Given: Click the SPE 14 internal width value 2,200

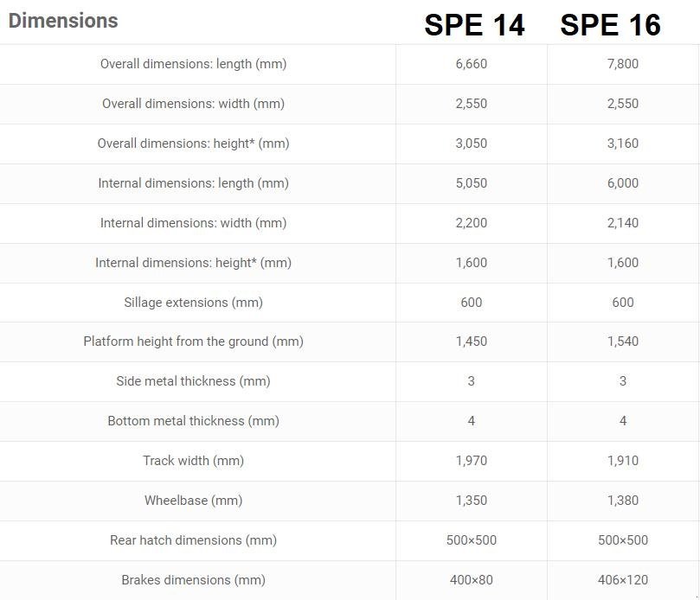Looking at the screenshot, I should pyautogui.click(x=472, y=223).
